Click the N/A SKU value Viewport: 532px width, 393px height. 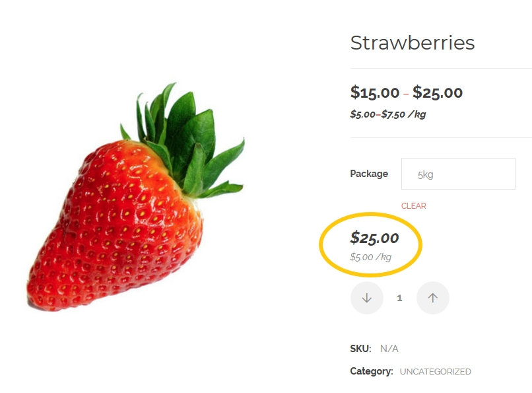[x=389, y=349]
